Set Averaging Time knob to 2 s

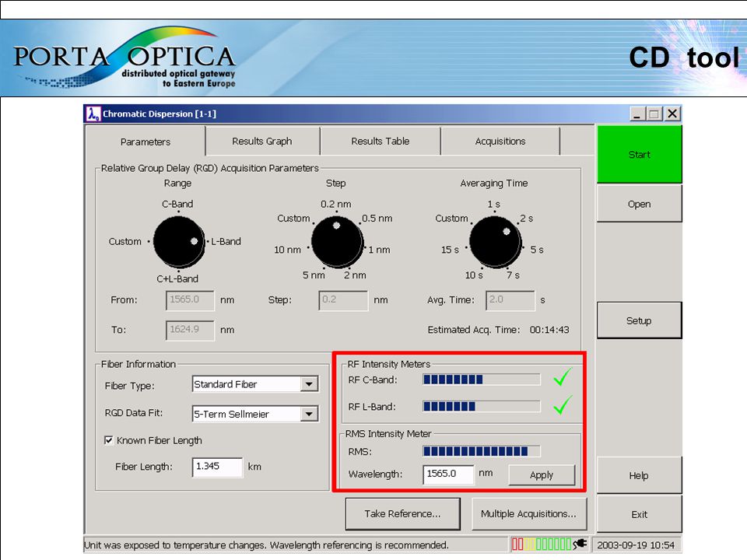click(x=527, y=218)
